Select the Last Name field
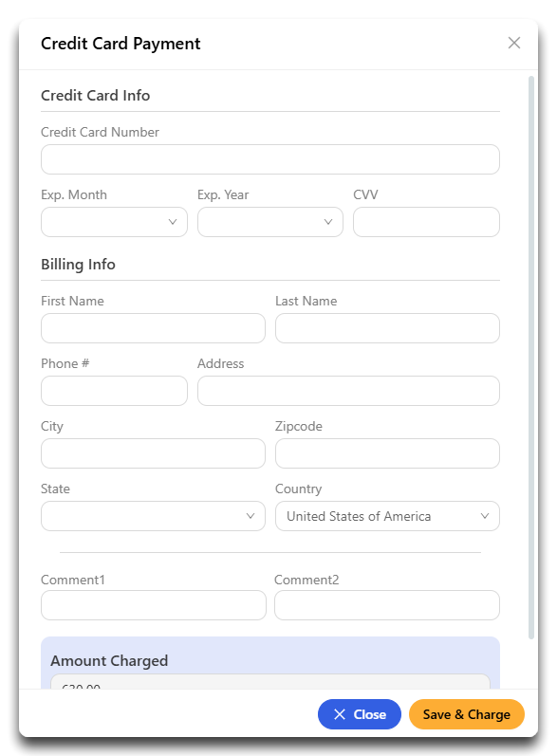 387,328
